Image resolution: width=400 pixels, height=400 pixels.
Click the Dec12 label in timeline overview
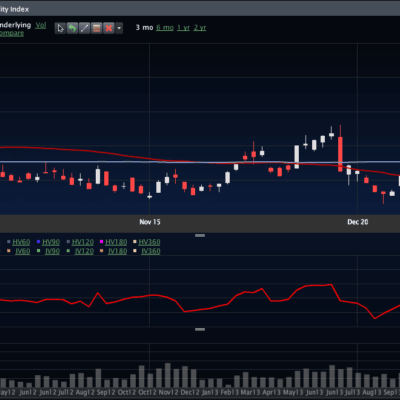tap(190, 392)
